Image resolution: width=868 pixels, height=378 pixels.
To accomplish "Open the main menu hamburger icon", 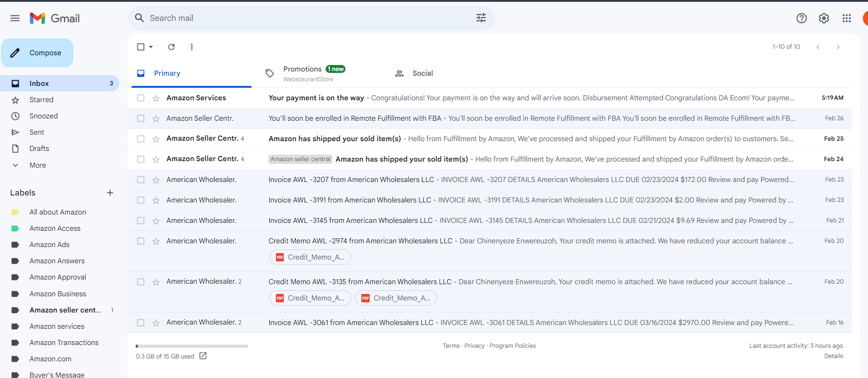I will click(15, 18).
